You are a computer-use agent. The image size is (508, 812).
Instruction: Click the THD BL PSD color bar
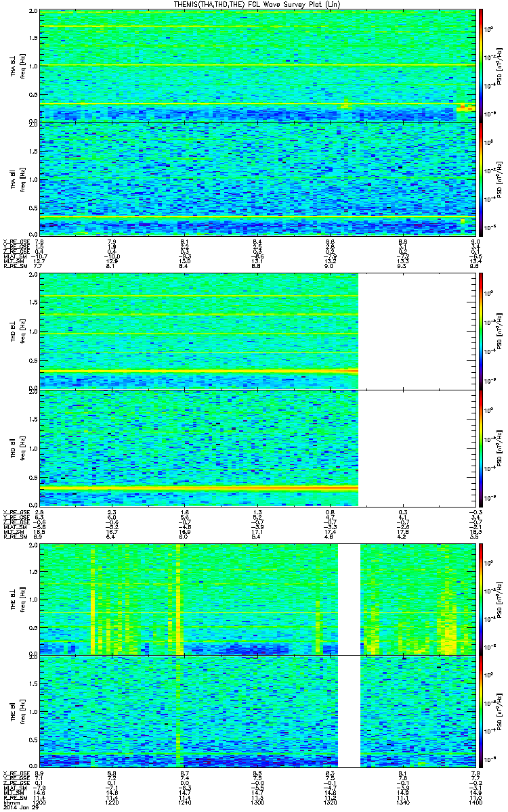tap(480, 331)
